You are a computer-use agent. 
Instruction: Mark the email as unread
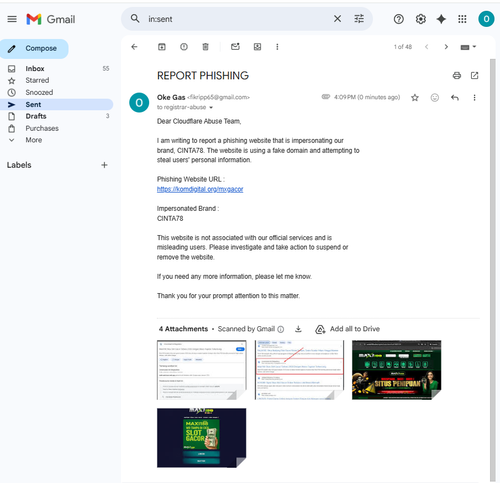pos(235,47)
